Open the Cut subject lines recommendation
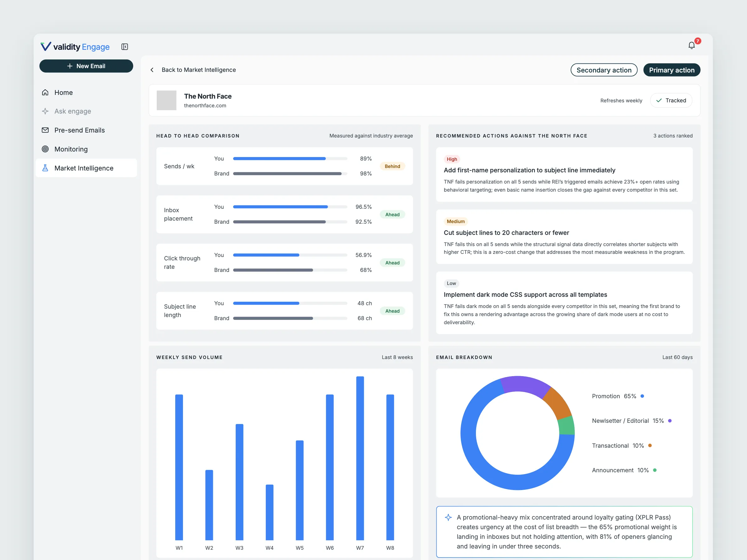 (x=564, y=237)
